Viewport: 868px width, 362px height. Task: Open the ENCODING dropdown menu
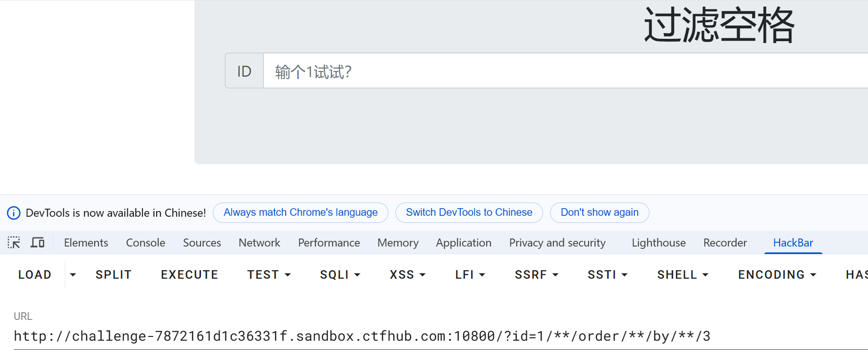pyautogui.click(x=777, y=274)
